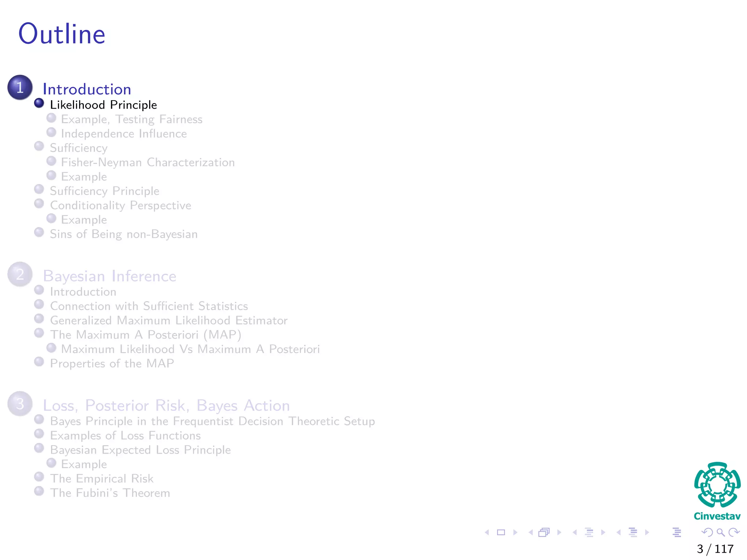Viewport: 747px width, 560px height.
Task: Open The Fubini's Theorem entry
Action: (110, 493)
